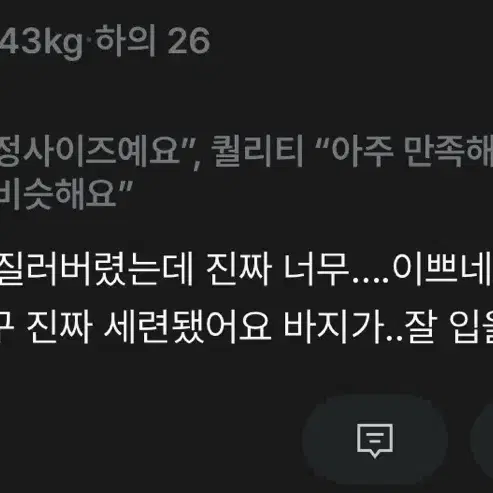Screen dimensions: 493x493
Task: Tap the number 26 in the size info
Action: (189, 42)
